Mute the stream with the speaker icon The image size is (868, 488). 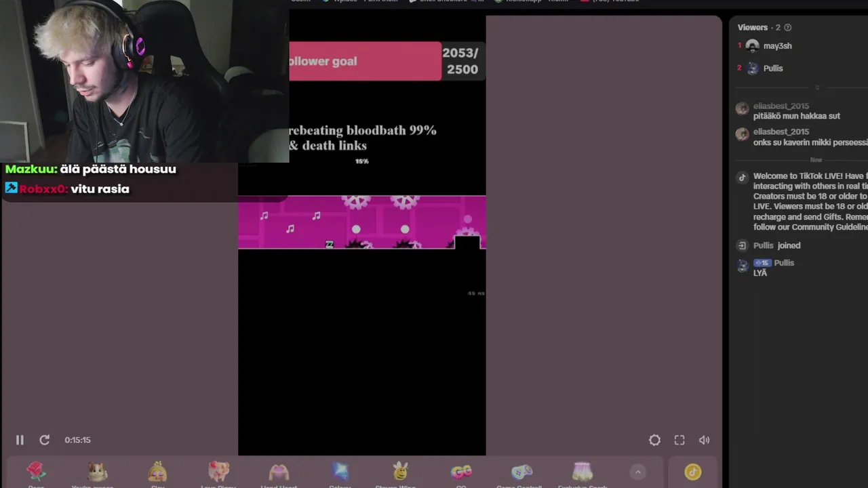705,440
